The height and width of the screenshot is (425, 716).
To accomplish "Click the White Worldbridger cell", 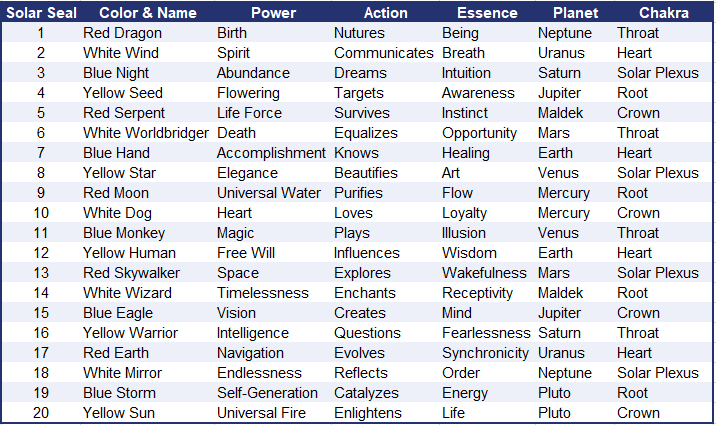I will click(146, 133).
